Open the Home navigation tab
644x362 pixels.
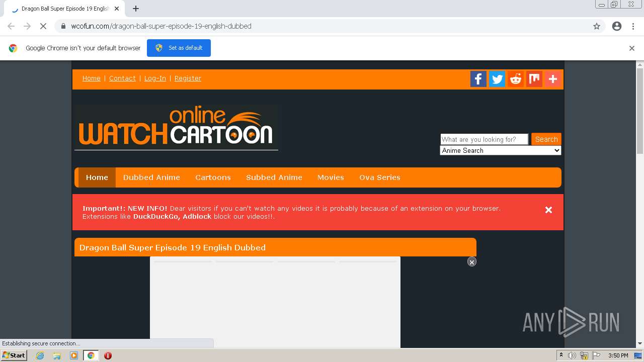(x=97, y=177)
